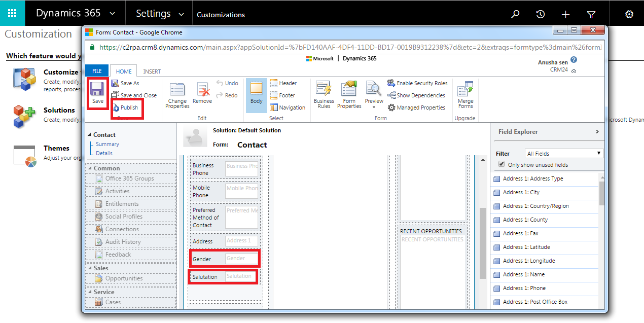The image size is (644, 323).
Task: Open the settings gear in top bar
Action: point(629,14)
